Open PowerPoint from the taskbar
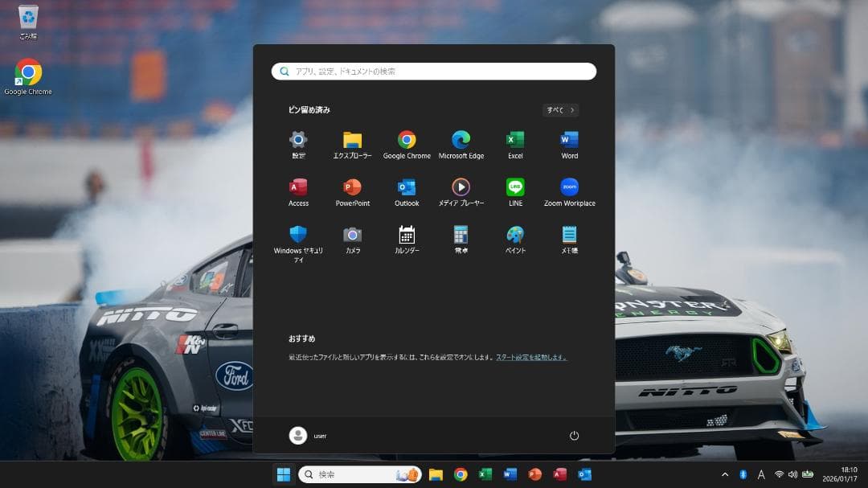Screen dimensions: 868x488 [533, 474]
